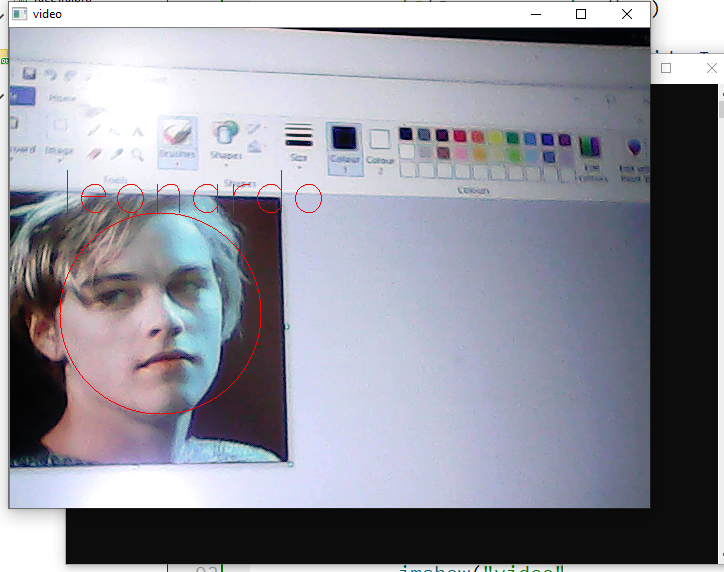Select the Magnifier tool in filmed Paint

[x=137, y=154]
